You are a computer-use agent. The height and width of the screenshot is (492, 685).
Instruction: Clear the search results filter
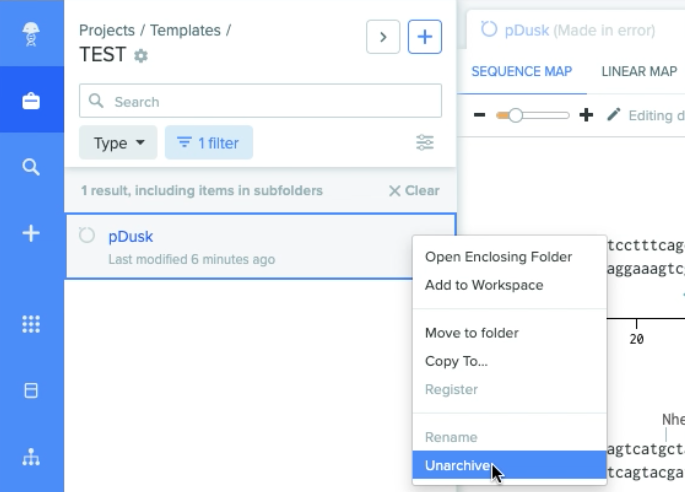tap(414, 191)
